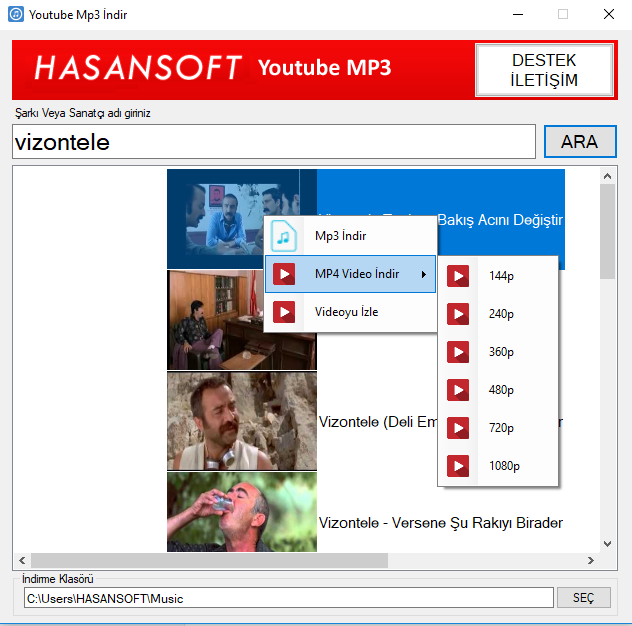Choose Mp3 İndir from the context menu

tap(350, 236)
